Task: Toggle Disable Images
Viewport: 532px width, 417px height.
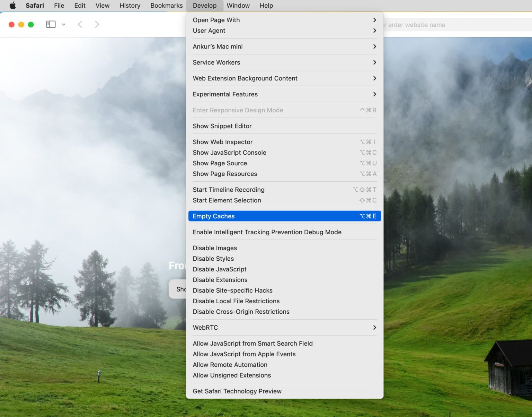Action: tap(285, 248)
